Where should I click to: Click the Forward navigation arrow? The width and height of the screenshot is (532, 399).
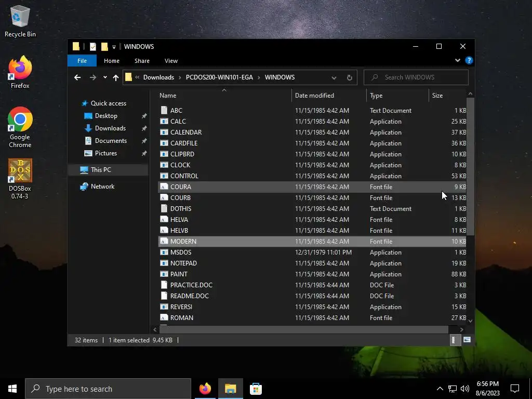[92, 77]
